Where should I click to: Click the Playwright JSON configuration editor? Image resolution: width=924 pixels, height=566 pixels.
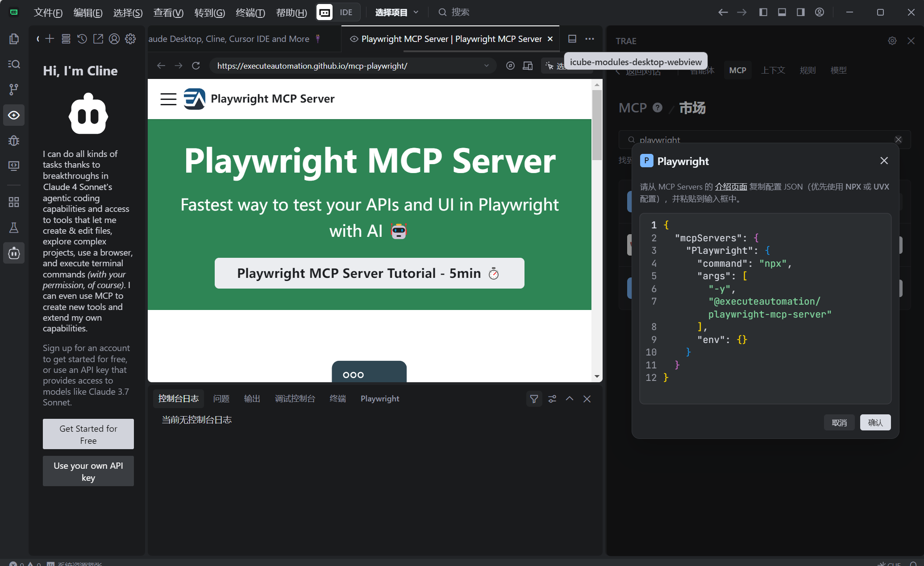point(765,308)
